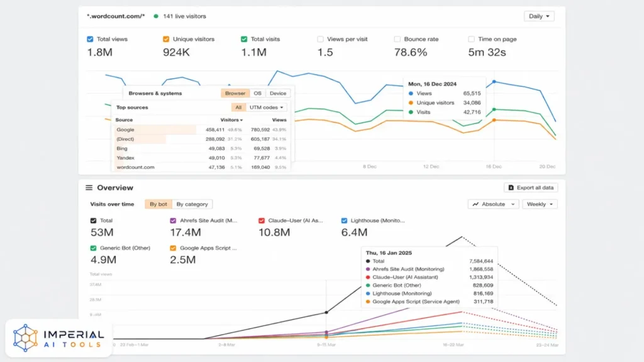Click the *.wordcount.com/* site title
The width and height of the screenshot is (644, 362).
116,16
